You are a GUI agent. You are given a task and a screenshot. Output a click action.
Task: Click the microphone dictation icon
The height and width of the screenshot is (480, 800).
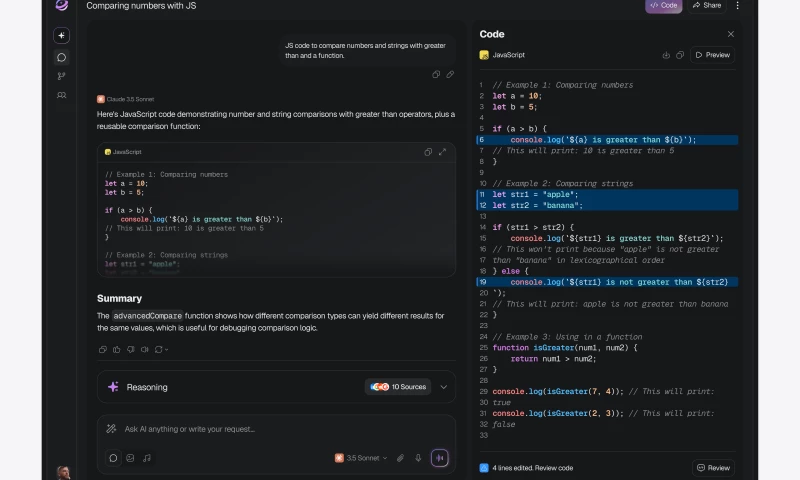418,458
